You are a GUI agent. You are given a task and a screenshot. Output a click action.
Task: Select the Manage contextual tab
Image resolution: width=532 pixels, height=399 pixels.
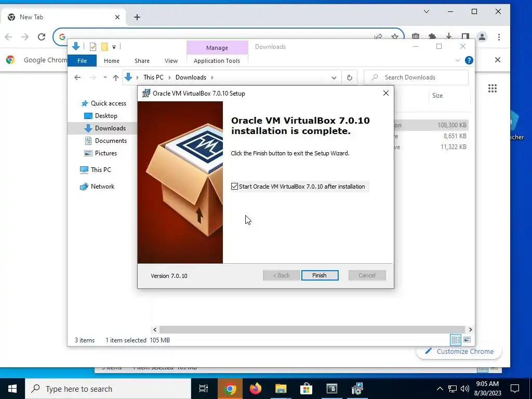point(217,48)
